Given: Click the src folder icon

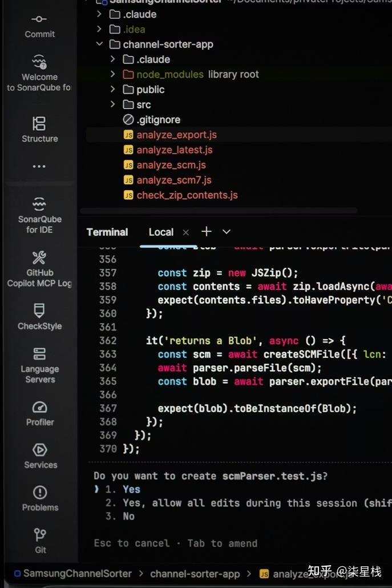Looking at the screenshot, I should (128, 104).
